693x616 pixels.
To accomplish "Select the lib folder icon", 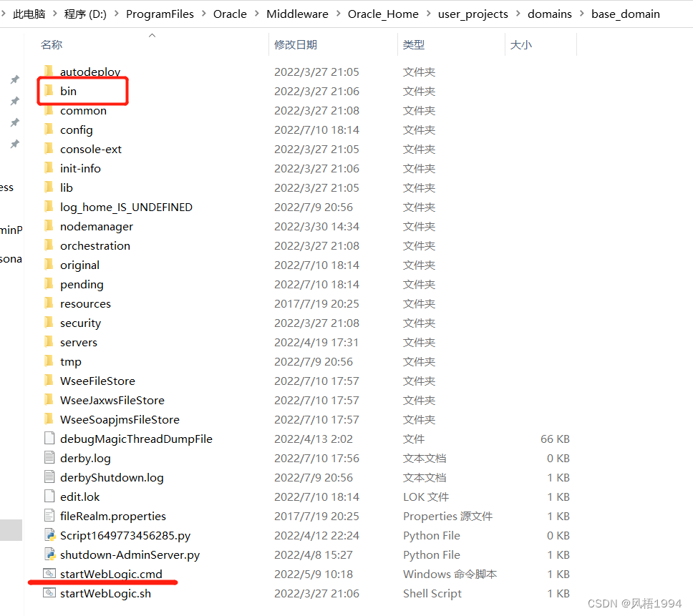I will coord(49,187).
